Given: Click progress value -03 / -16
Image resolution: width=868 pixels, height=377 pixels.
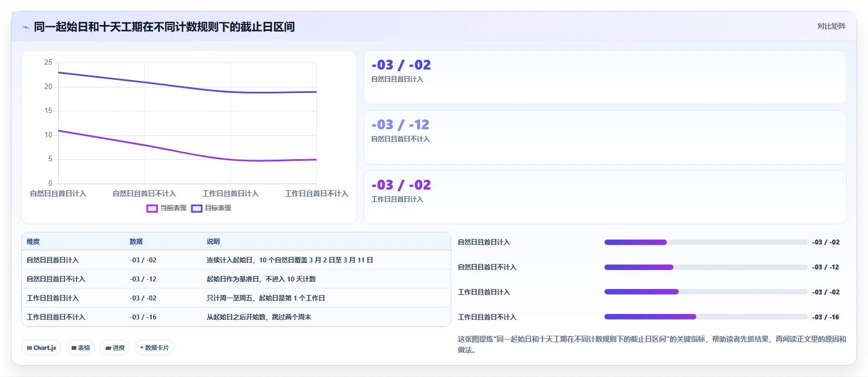Looking at the screenshot, I should (x=826, y=317).
